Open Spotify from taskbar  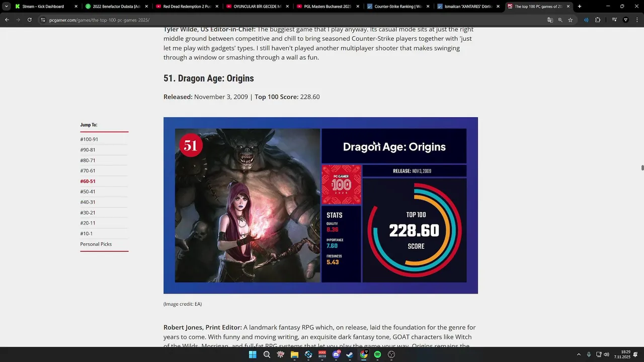[377, 354]
